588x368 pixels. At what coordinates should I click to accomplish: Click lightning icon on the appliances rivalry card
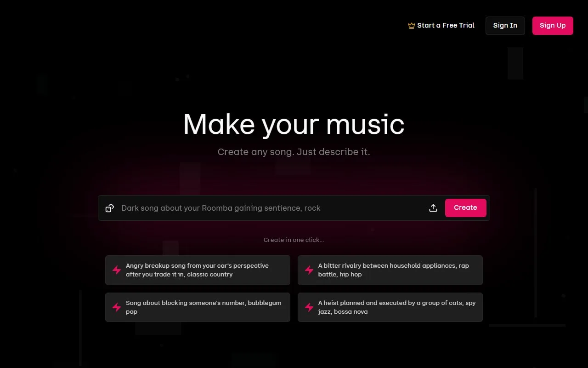[x=309, y=270]
